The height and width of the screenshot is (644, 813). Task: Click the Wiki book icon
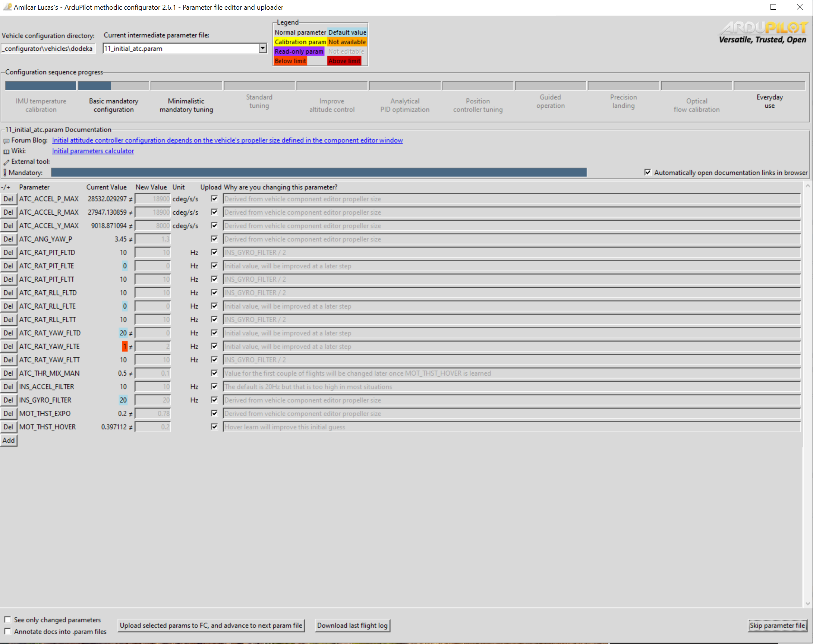(x=6, y=152)
